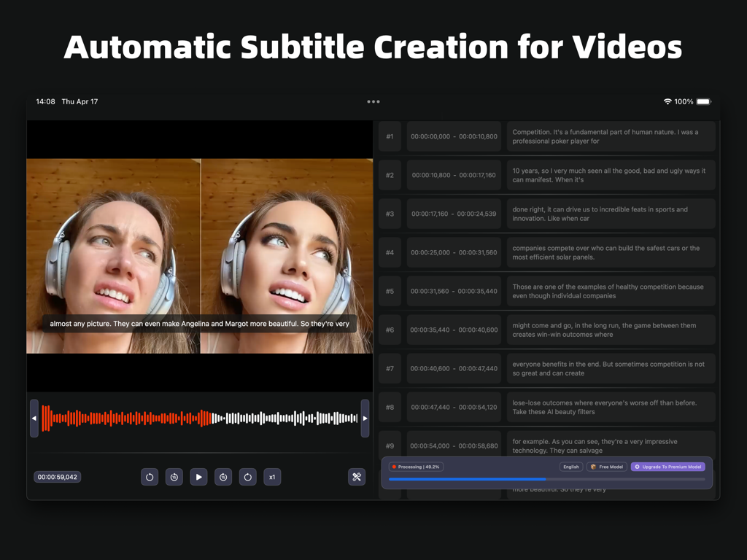Open the subtitle tools settings

(x=357, y=477)
